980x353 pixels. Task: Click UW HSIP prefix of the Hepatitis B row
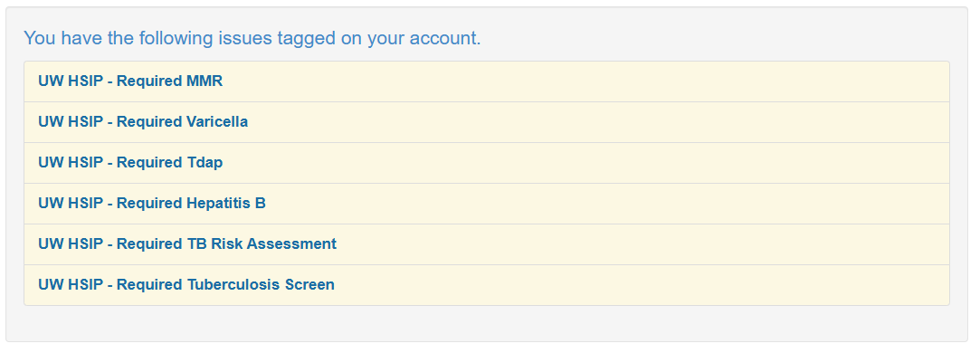70,203
